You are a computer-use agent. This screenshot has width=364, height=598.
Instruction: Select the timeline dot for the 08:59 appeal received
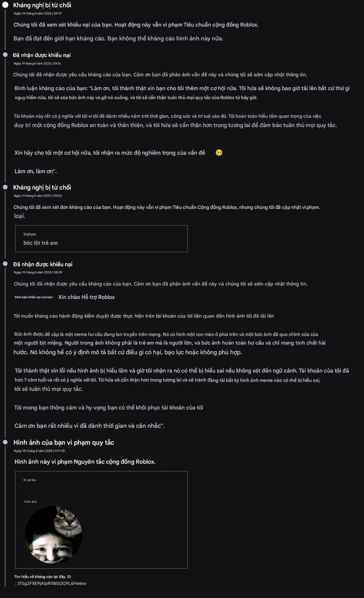point(5,264)
